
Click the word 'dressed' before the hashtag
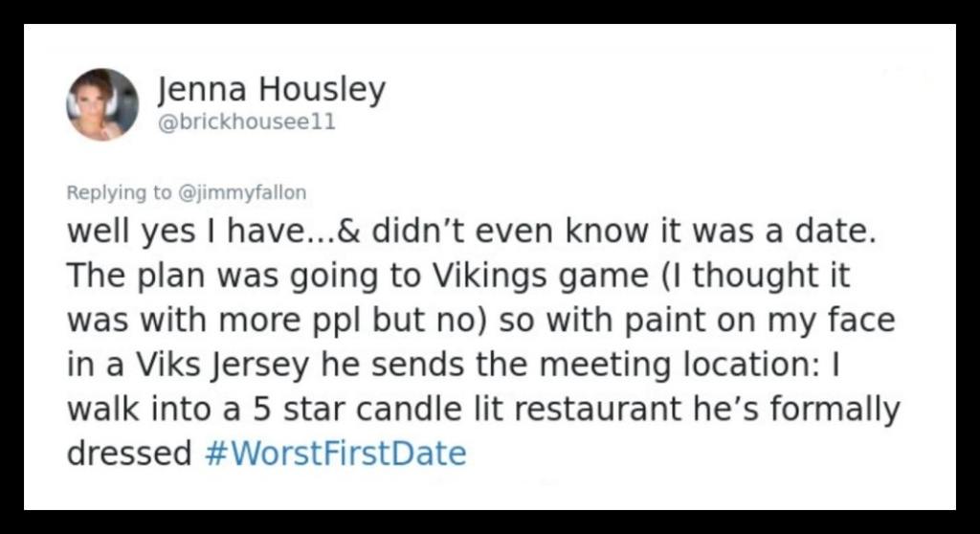click(x=129, y=454)
